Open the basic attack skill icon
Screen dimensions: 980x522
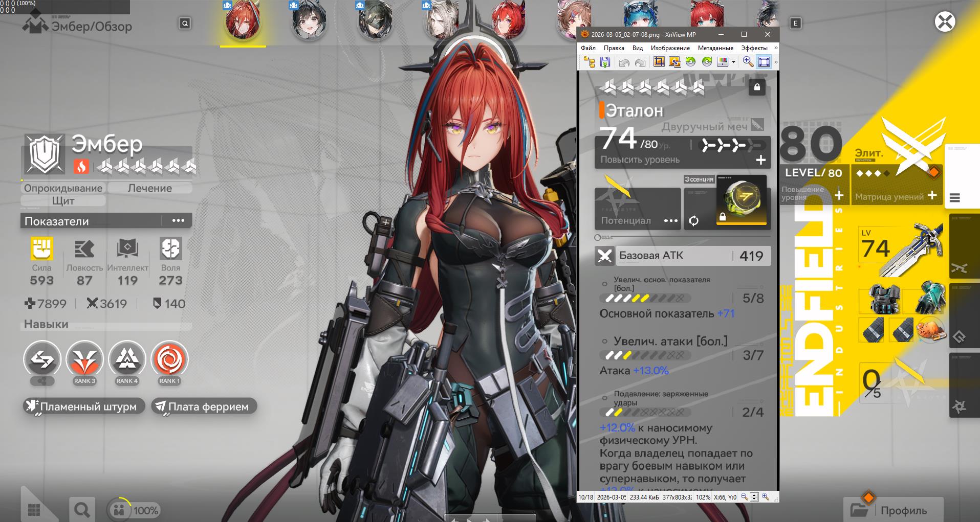(42, 359)
